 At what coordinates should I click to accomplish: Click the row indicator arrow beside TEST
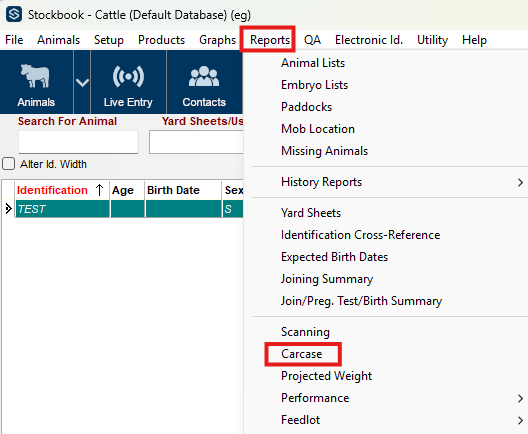(x=8, y=209)
